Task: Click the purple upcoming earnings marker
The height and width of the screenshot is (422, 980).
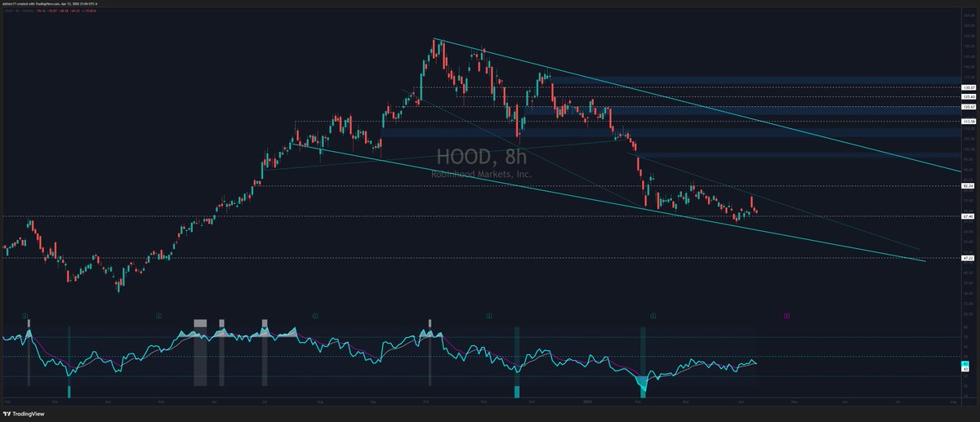Action: [786, 314]
